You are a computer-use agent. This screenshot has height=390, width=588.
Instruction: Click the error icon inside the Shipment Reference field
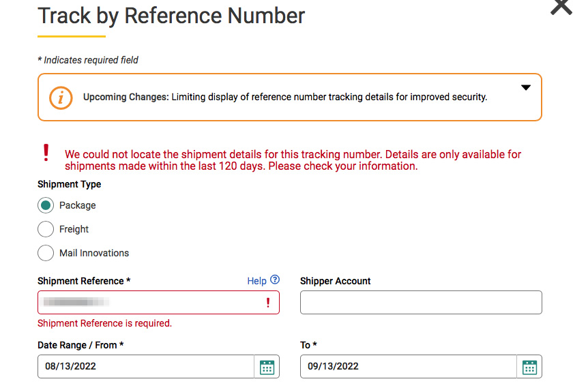tap(268, 303)
